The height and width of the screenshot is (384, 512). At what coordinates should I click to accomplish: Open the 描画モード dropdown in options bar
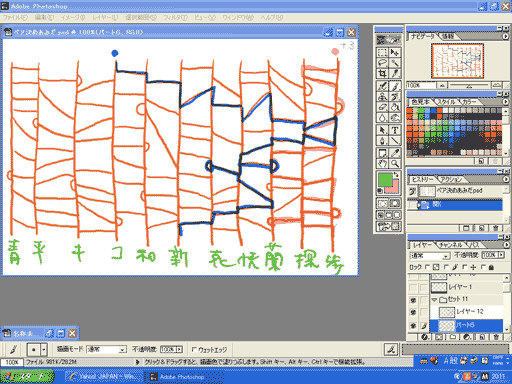pyautogui.click(x=123, y=350)
